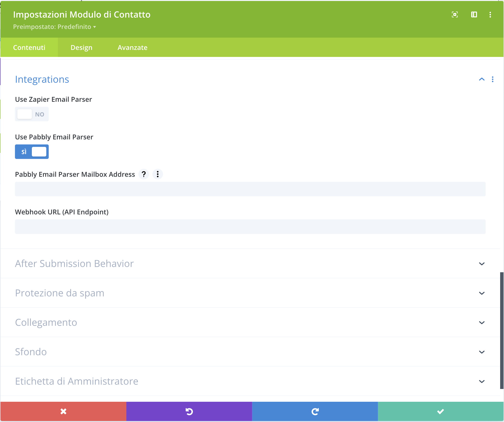Save settings with green checkmark button
This screenshot has width=504, height=422.
tap(441, 411)
